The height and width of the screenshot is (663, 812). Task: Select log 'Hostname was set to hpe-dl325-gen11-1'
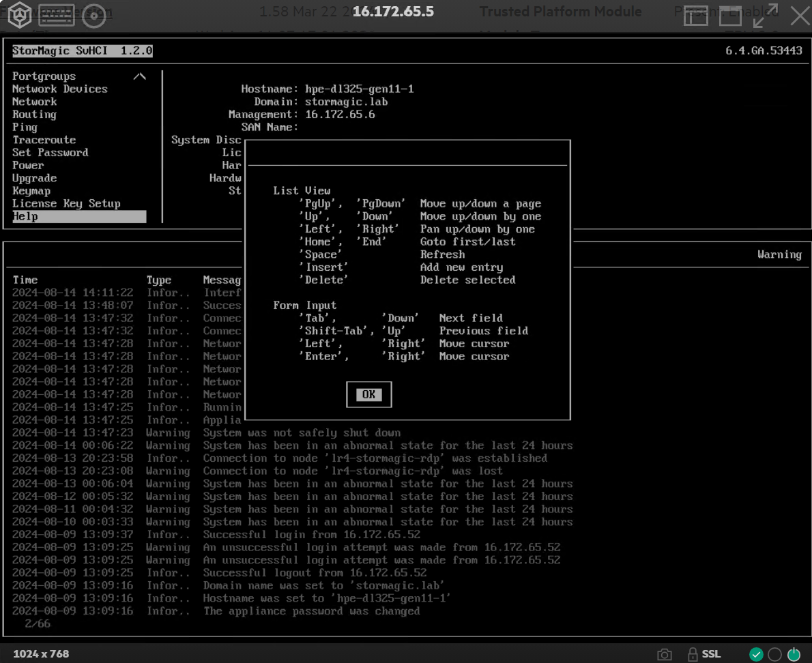293,598
